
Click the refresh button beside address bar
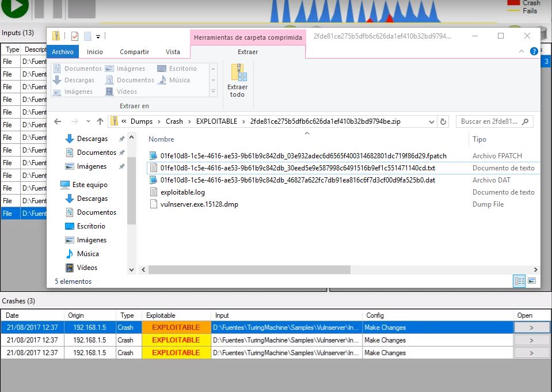pyautogui.click(x=443, y=121)
